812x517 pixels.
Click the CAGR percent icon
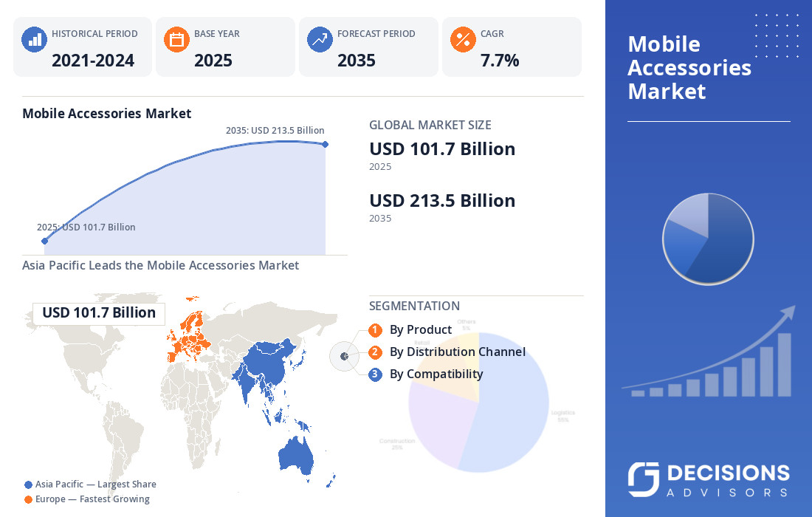tap(463, 39)
